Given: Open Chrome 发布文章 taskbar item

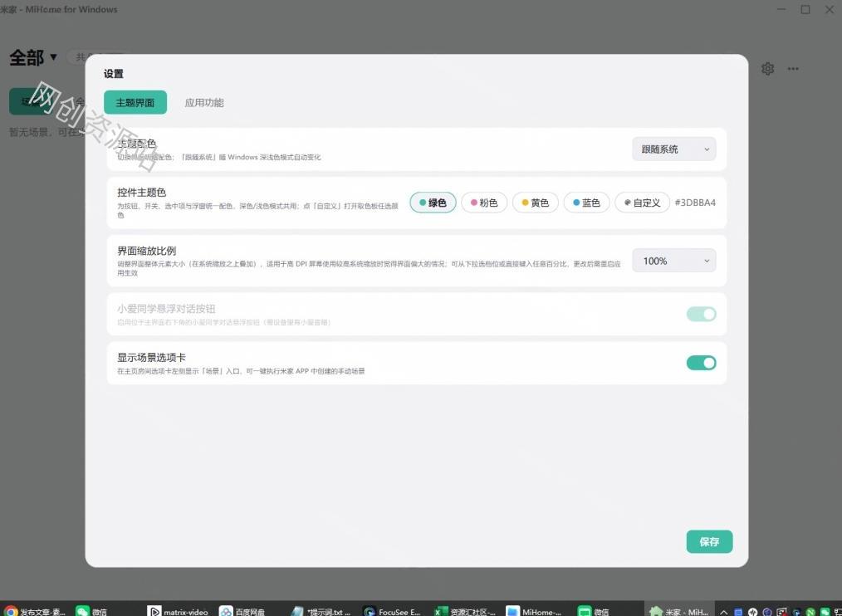Looking at the screenshot, I should click(34, 611).
